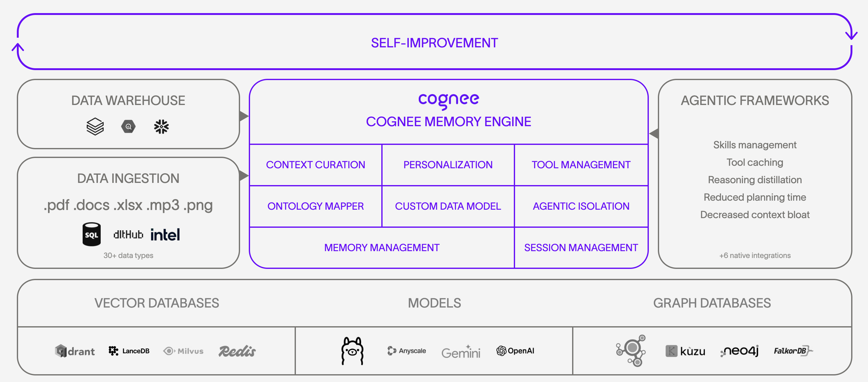The height and width of the screenshot is (382, 868).
Task: Click the Qdrant logo
Action: point(75,351)
